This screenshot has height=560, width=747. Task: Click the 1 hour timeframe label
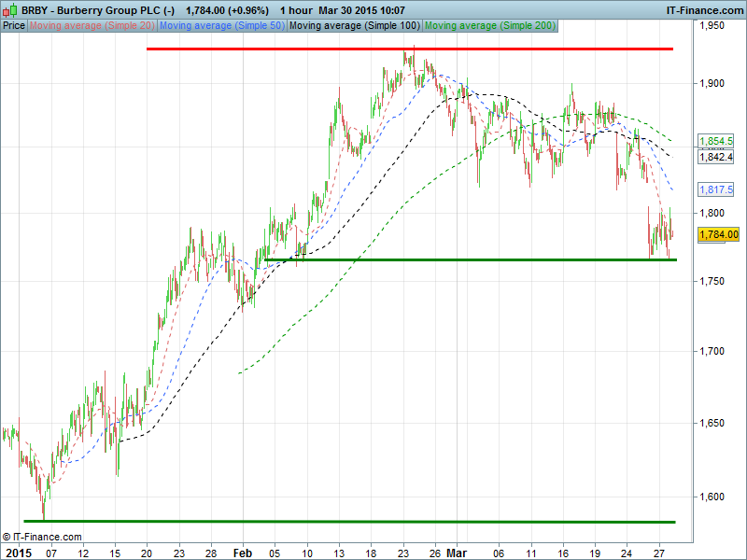(296, 9)
